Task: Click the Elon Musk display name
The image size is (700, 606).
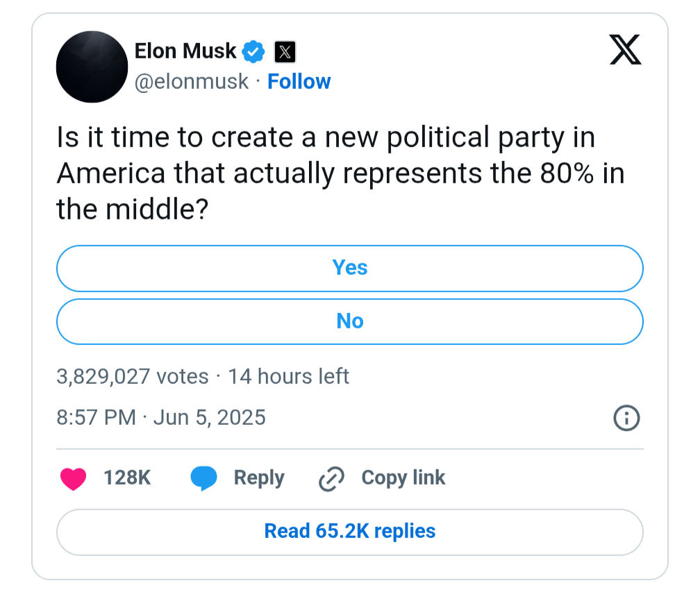Action: [185, 51]
